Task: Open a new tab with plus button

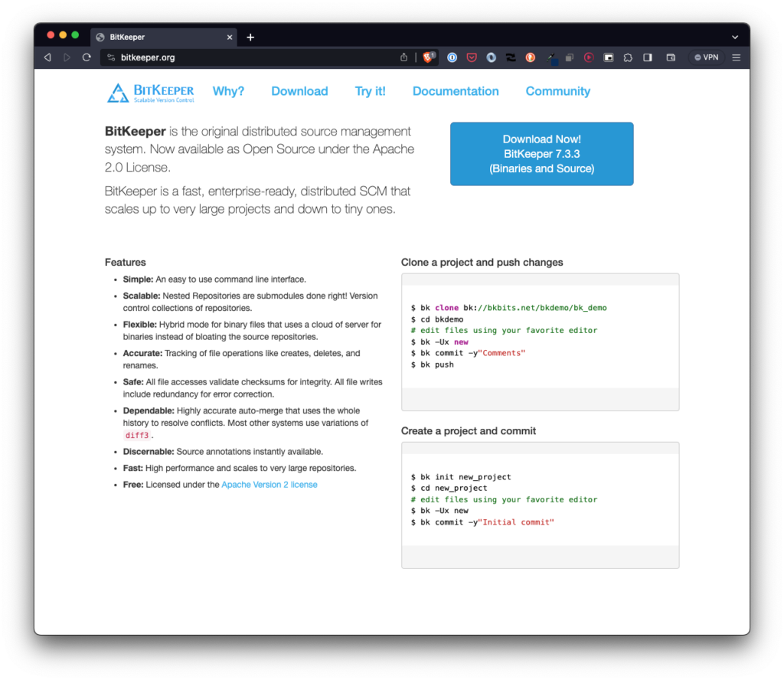Action: 250,37
